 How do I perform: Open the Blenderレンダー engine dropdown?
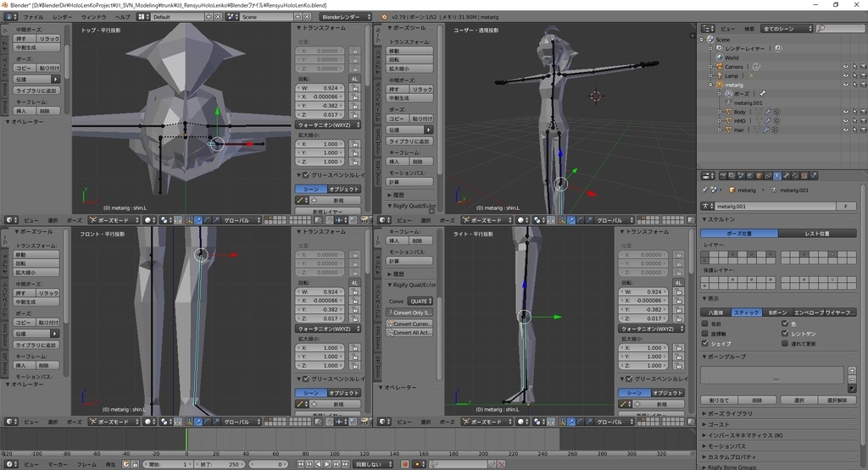pos(347,17)
